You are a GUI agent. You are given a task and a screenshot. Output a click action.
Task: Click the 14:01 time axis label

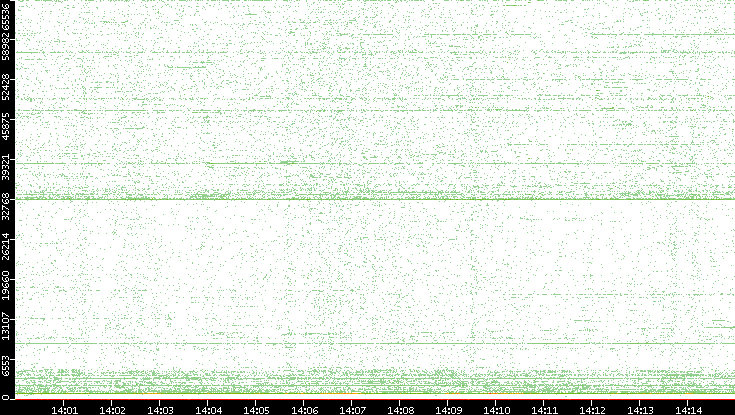[64, 410]
